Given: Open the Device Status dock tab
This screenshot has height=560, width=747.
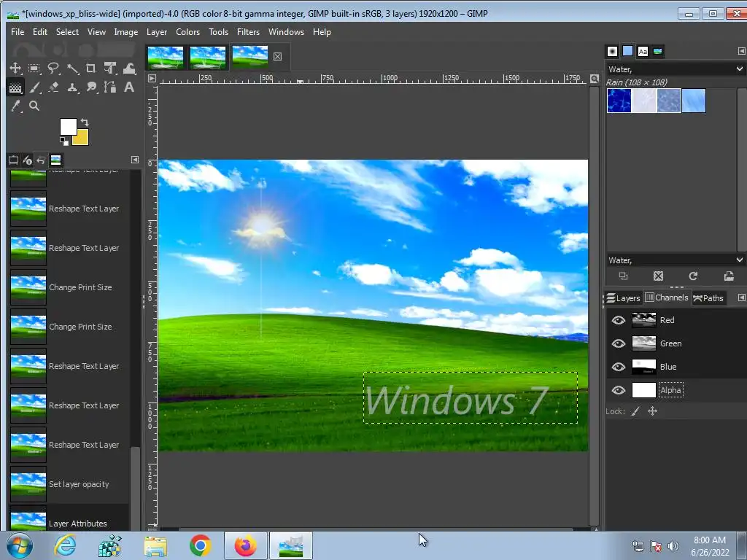Looking at the screenshot, I should pos(28,160).
